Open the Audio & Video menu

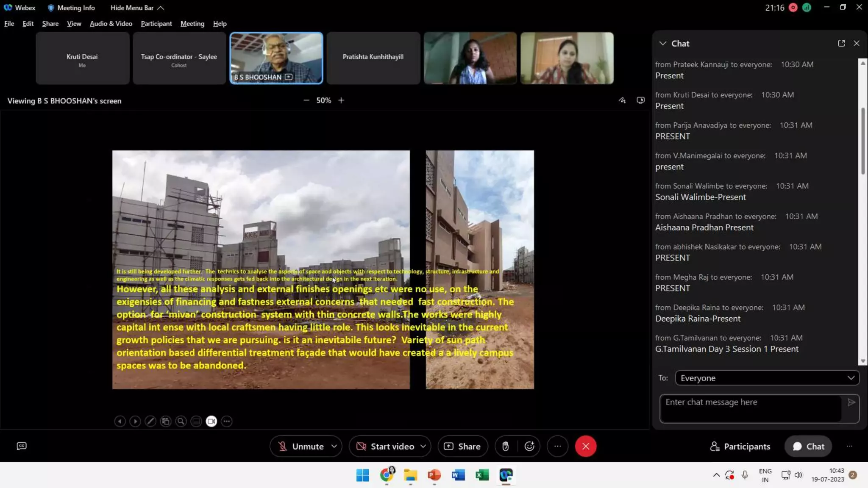click(111, 24)
